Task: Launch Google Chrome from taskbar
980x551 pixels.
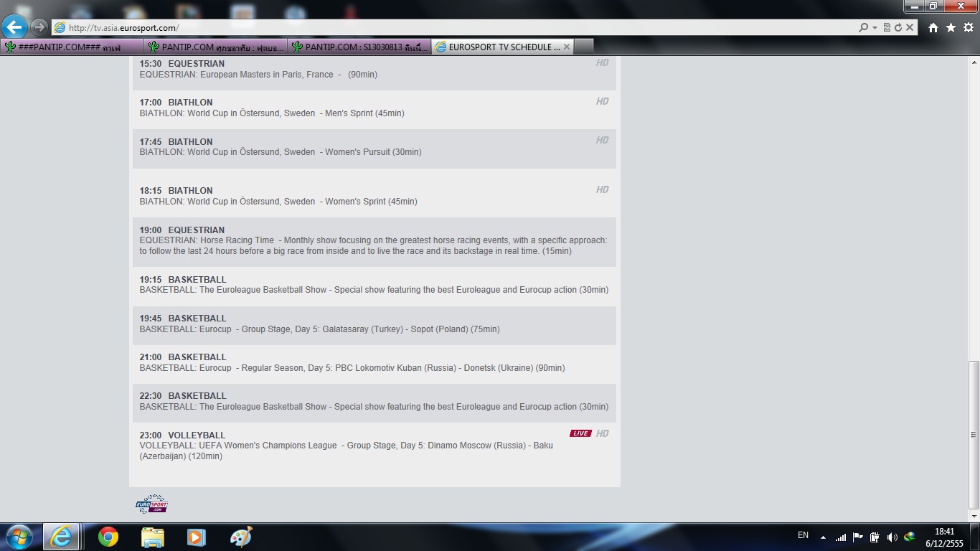Action: (108, 537)
